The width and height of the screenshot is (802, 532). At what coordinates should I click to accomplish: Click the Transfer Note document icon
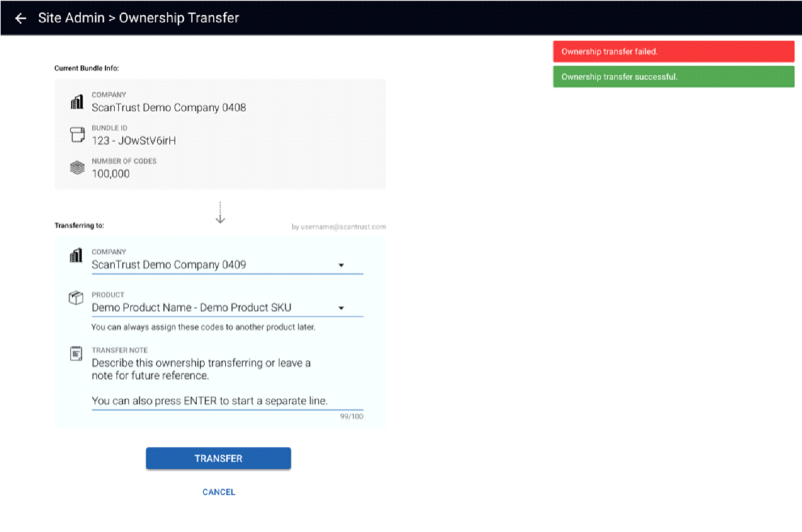coord(76,354)
